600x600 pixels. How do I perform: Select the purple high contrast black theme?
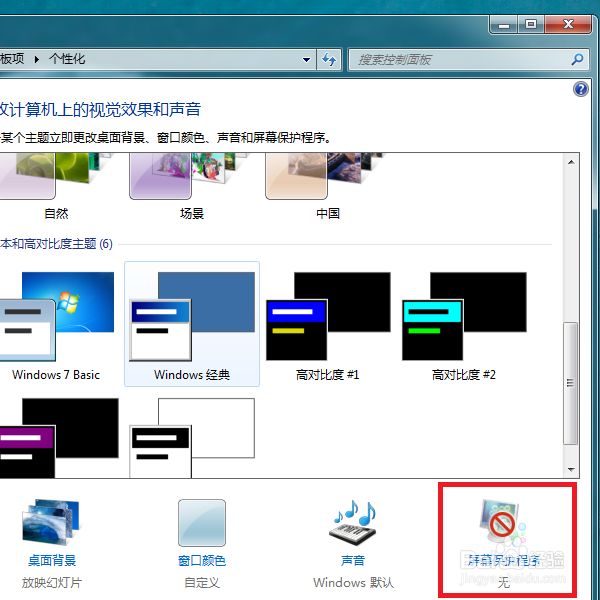[x=57, y=438]
